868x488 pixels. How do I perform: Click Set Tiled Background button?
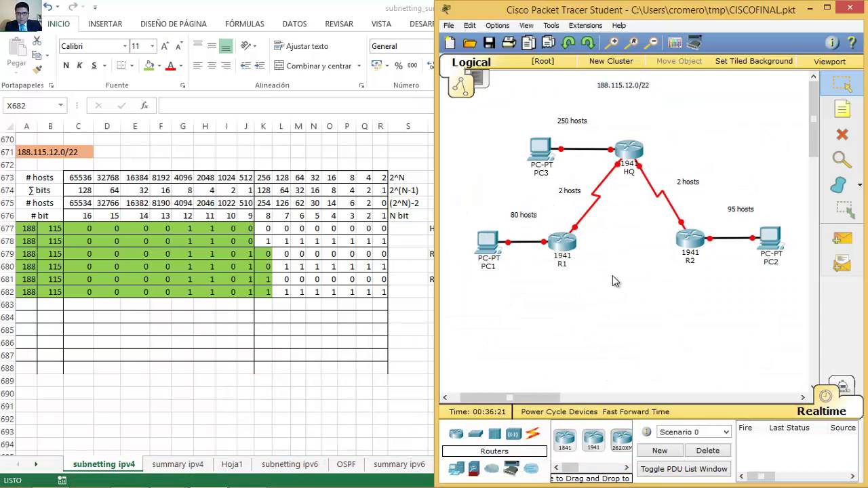[754, 61]
